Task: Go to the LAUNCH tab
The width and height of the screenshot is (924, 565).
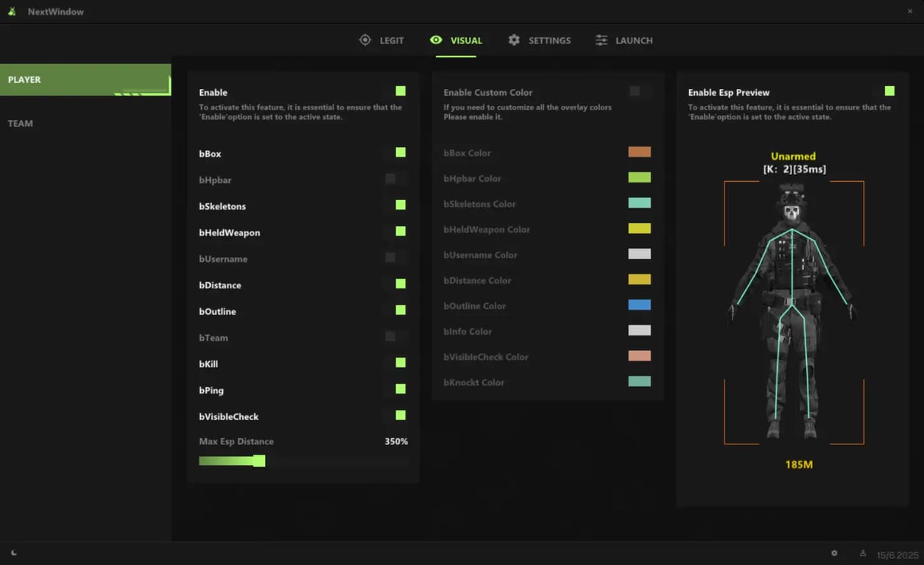Action: coord(624,40)
